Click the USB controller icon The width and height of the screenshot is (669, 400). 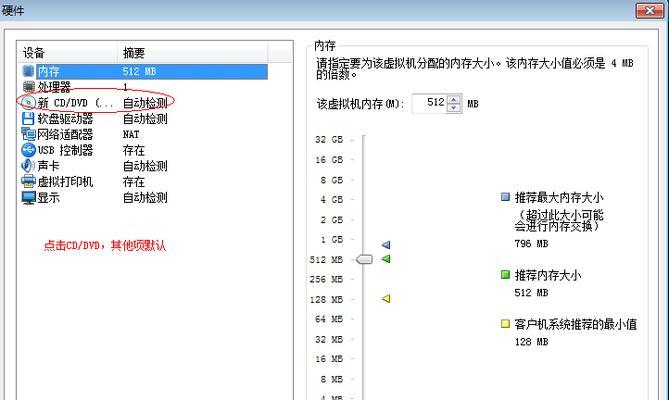pos(28,150)
